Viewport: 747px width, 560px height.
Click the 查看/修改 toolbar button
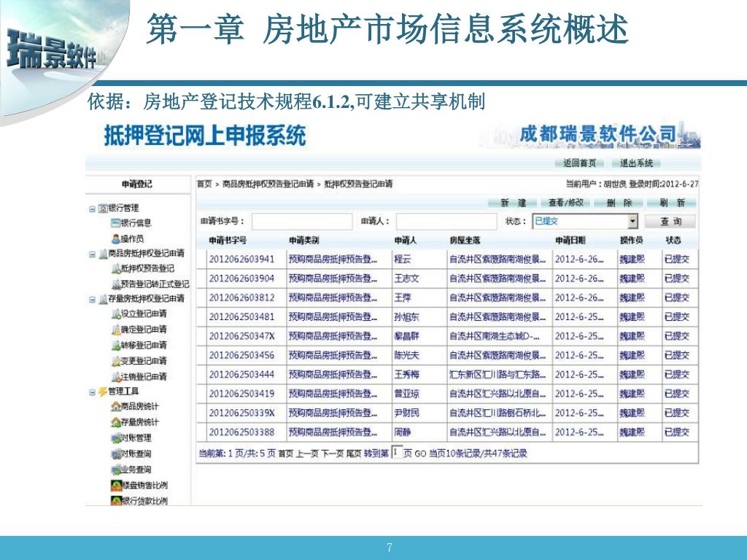click(x=566, y=203)
